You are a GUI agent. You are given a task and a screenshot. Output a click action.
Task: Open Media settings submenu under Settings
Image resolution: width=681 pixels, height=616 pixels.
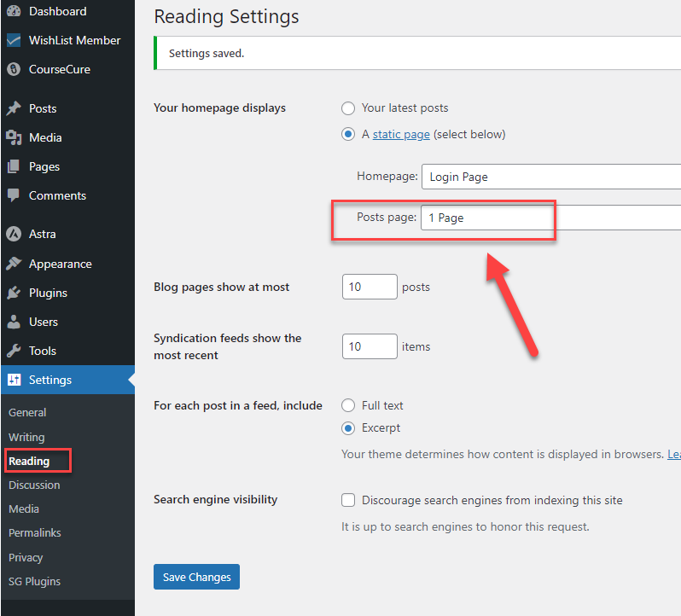(x=24, y=508)
